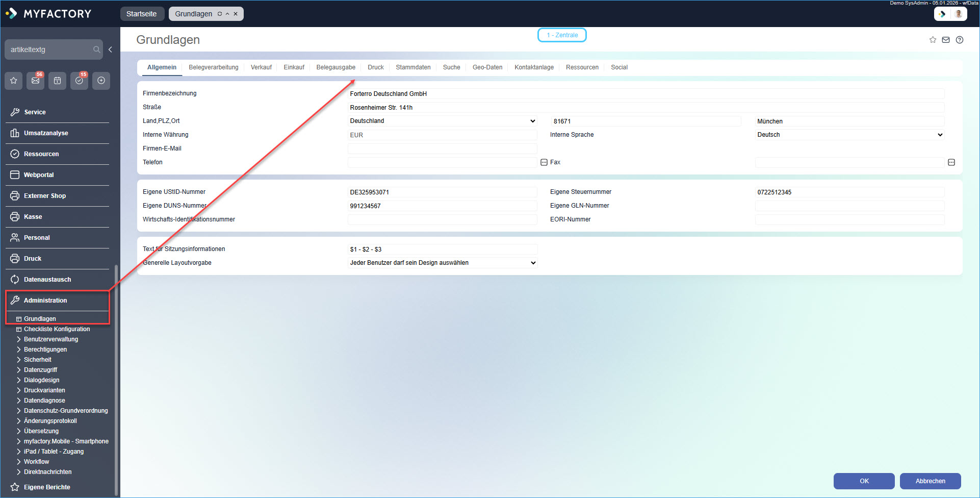Click the MYFACTORY logo icon
Viewport: 980px width, 498px height.
pos(11,14)
